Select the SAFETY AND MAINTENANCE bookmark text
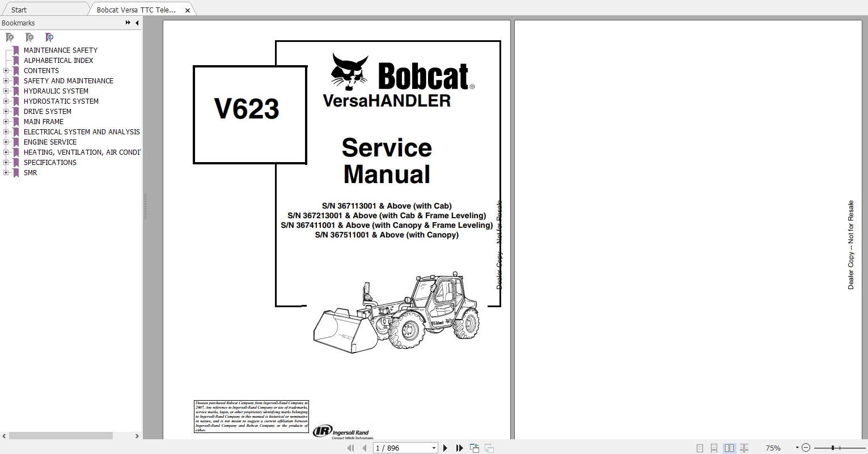868x454 pixels. (x=69, y=81)
